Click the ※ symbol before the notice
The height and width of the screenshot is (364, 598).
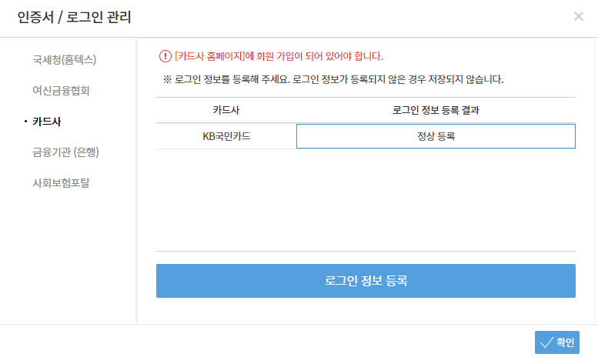tap(167, 79)
